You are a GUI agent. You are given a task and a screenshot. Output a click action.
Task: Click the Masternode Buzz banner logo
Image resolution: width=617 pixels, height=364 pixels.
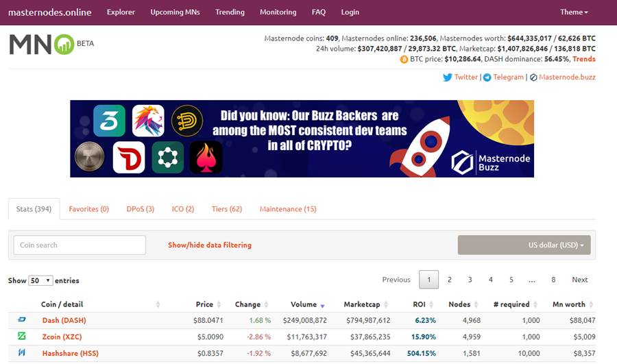tap(490, 162)
